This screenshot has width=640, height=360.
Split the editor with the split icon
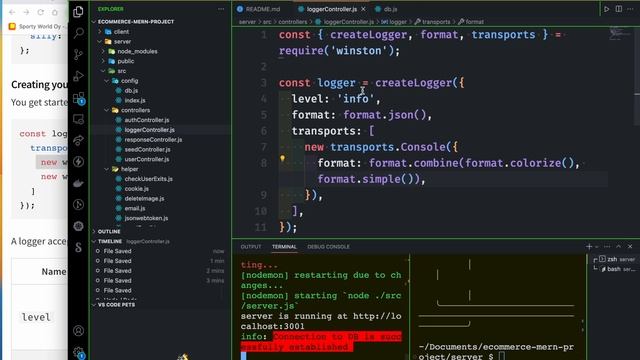pyautogui.click(x=619, y=9)
